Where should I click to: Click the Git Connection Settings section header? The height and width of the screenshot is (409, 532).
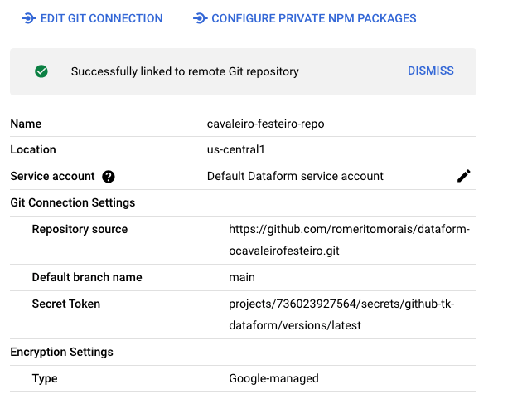[x=73, y=202]
